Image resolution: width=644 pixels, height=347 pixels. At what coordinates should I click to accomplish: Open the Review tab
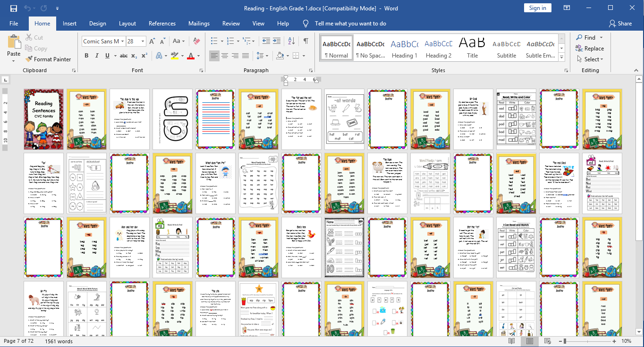231,24
